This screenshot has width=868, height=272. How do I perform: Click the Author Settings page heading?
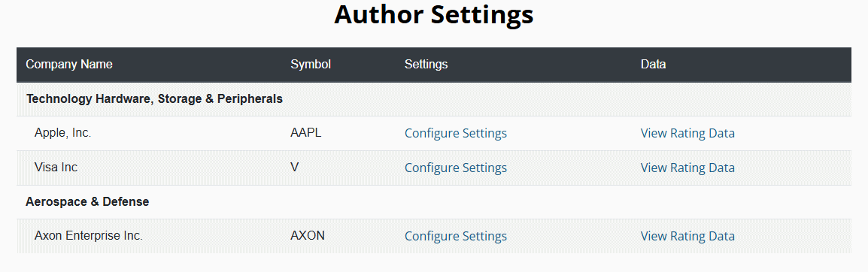pos(434,15)
